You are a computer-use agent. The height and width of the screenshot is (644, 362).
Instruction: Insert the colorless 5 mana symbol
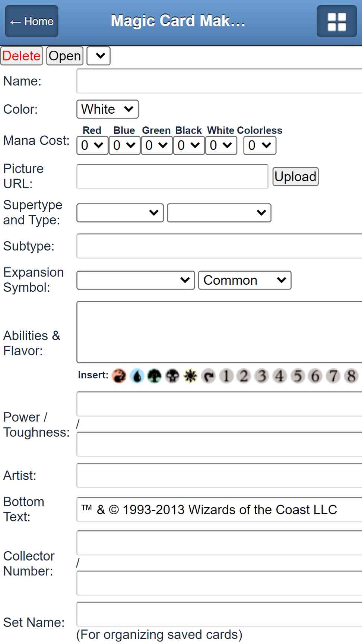coord(298,376)
